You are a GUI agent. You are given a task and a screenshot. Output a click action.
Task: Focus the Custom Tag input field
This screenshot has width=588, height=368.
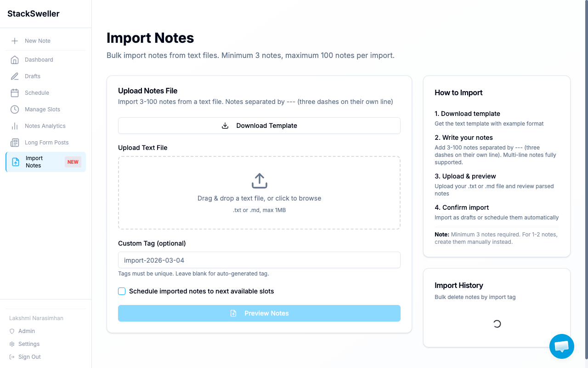point(259,260)
